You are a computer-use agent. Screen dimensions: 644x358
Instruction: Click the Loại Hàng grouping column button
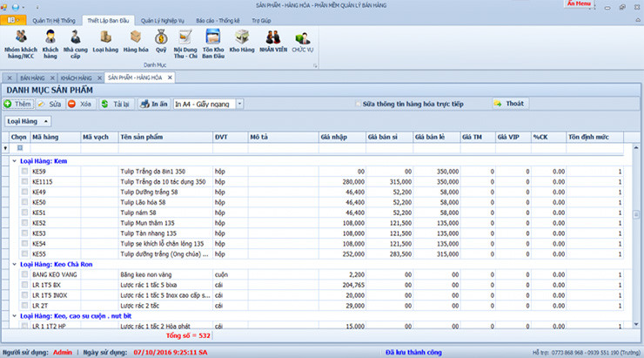coord(28,121)
